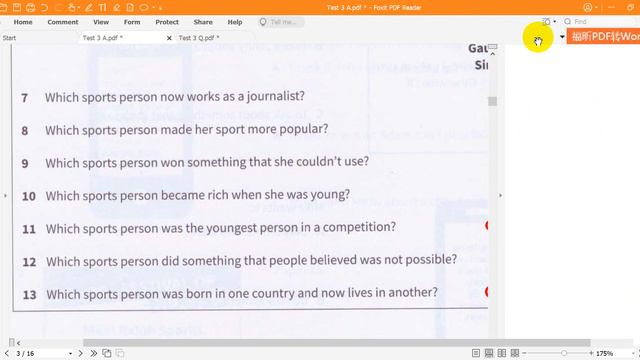Select continuous facing view mode

pos(515,353)
